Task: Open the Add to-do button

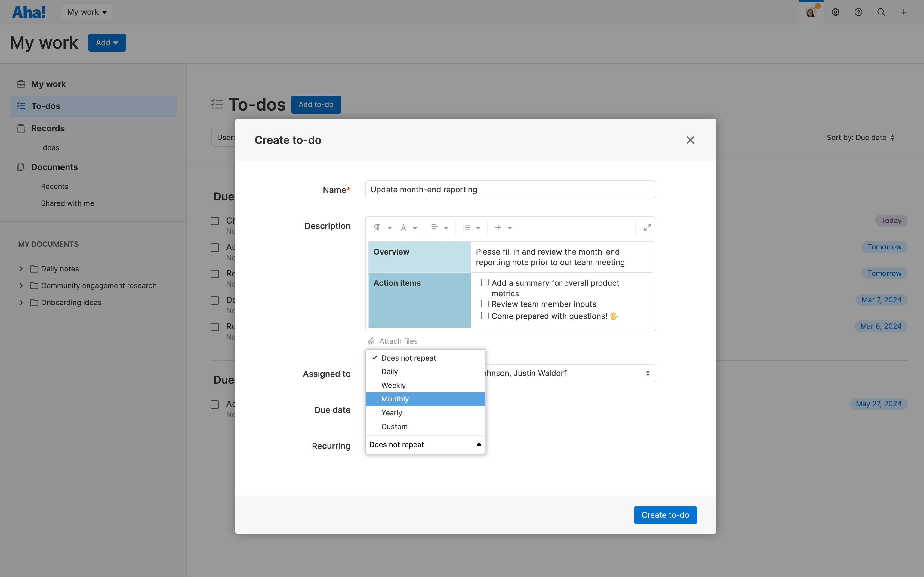Action: pos(316,104)
